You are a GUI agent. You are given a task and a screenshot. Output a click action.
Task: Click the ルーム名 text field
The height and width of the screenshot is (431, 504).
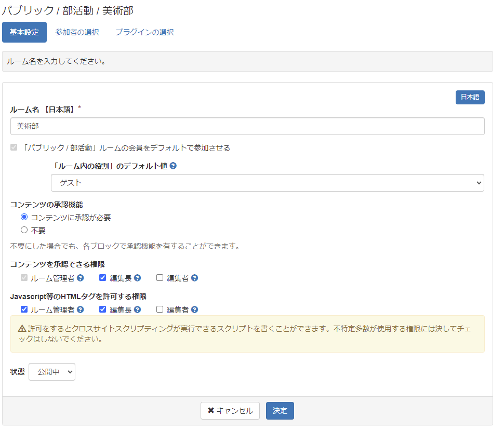[247, 126]
